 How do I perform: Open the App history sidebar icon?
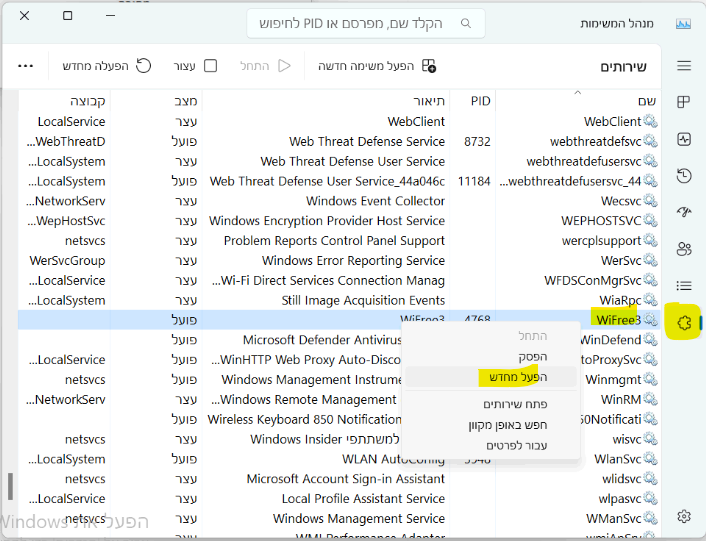[x=684, y=176]
